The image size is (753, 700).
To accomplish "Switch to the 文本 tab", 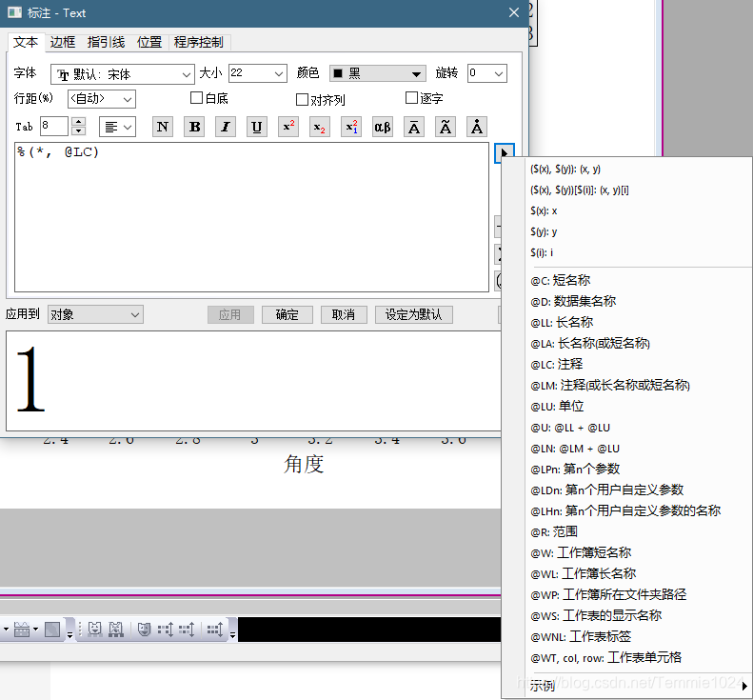I will pos(26,42).
